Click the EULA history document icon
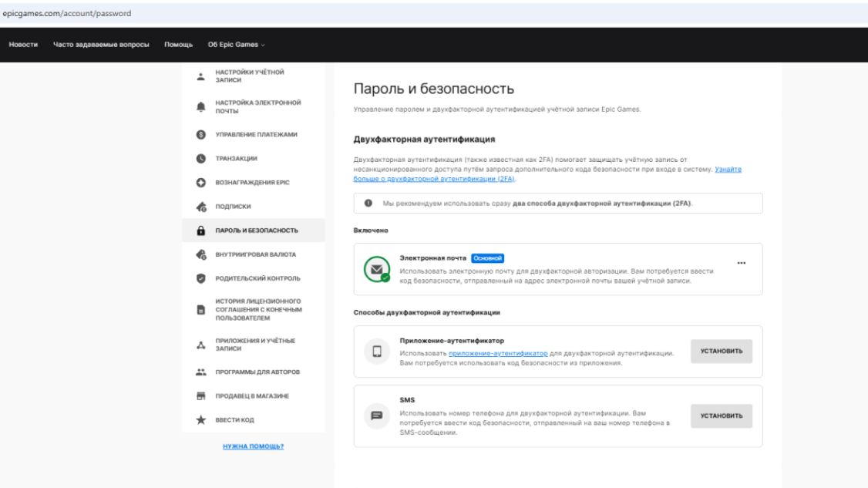 point(200,310)
